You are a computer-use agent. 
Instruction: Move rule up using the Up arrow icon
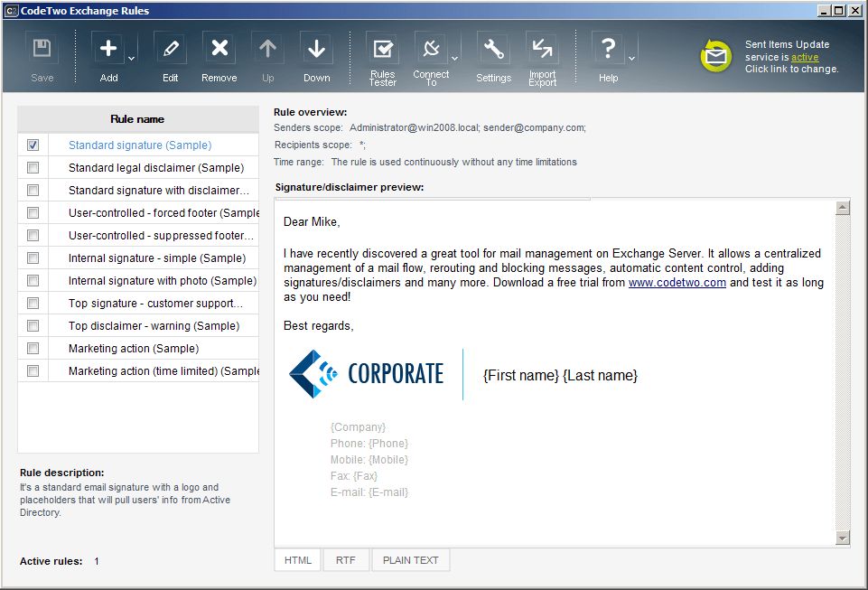pos(267,48)
